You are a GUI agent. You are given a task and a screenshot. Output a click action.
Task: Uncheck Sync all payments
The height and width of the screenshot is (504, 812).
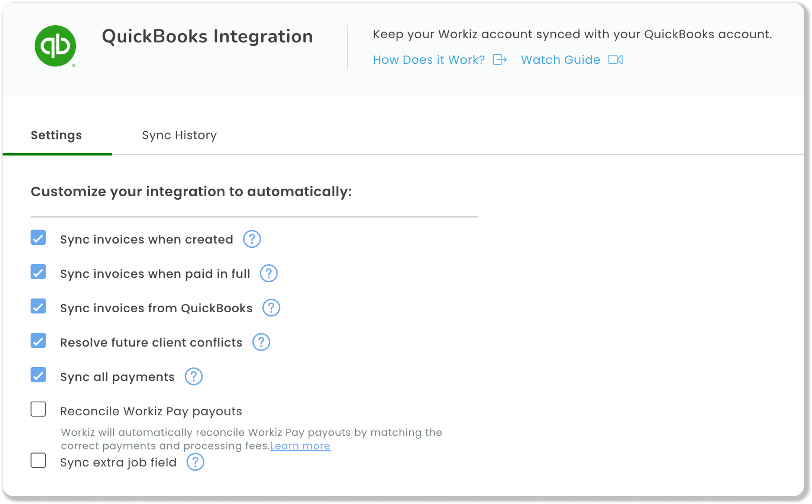click(x=38, y=375)
